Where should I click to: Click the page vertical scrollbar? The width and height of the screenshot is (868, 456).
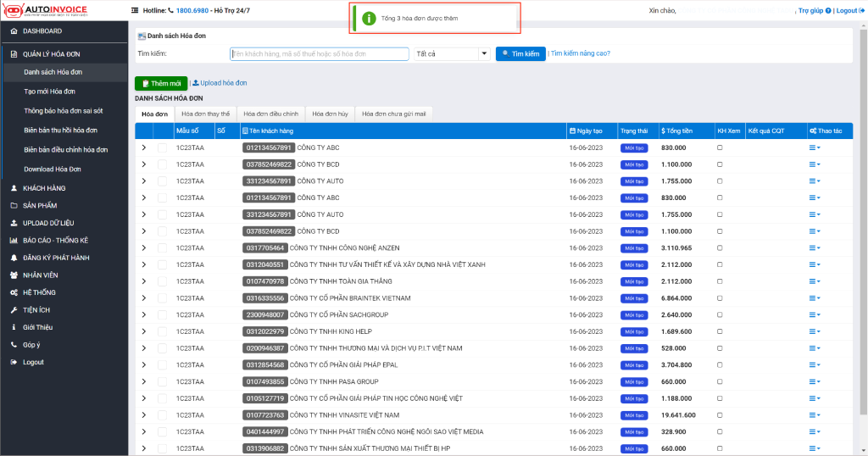864,221
